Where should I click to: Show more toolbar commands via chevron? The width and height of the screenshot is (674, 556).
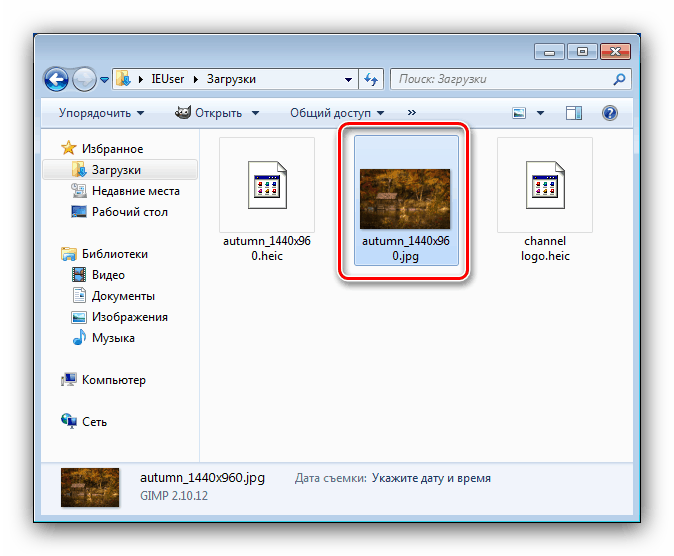point(412,113)
